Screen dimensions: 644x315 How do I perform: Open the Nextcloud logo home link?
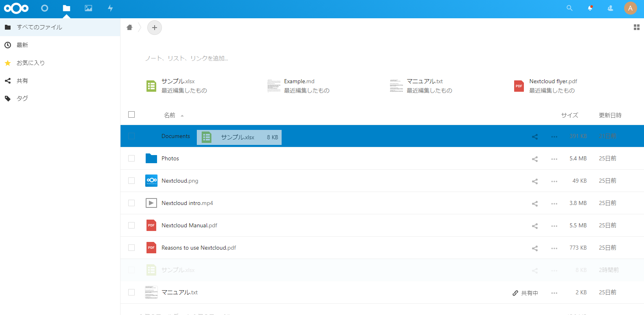click(16, 8)
